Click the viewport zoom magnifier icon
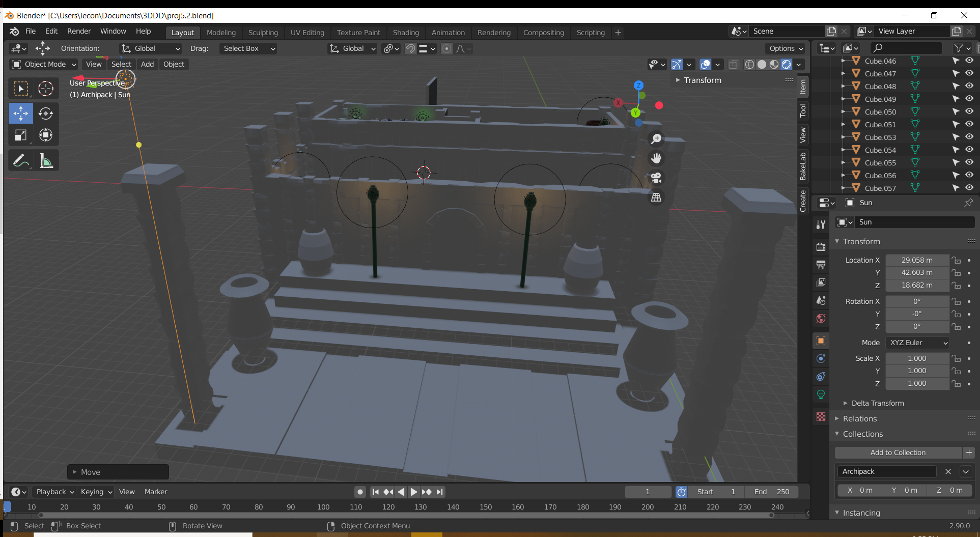This screenshot has width=980, height=537. 656,138
